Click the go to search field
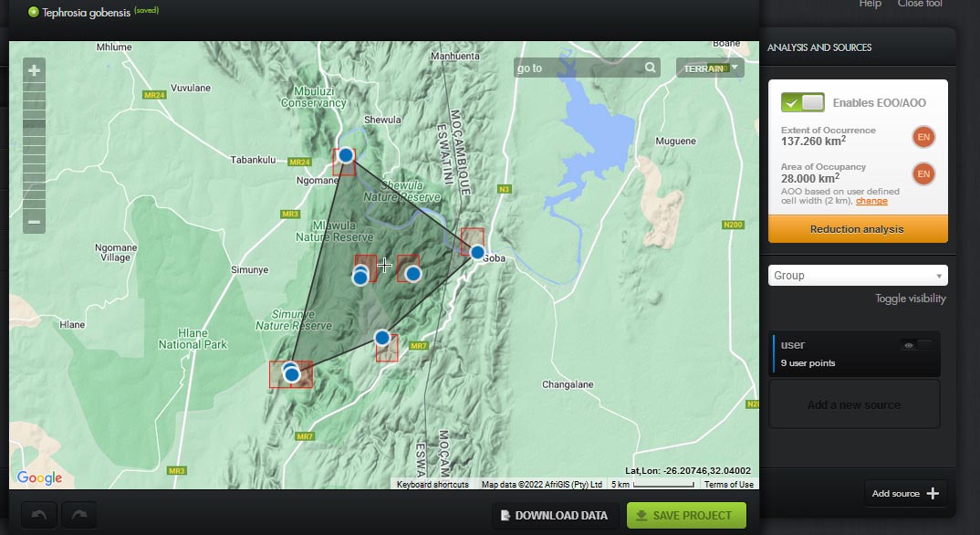The height and width of the screenshot is (535, 980). tap(577, 68)
